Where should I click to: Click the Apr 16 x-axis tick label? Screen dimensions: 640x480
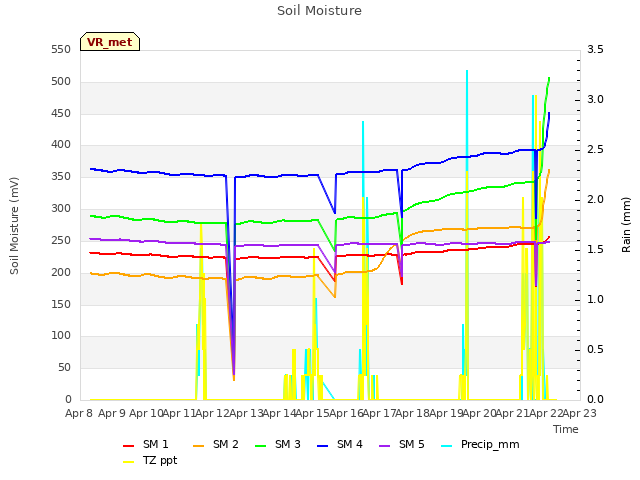tap(346, 413)
